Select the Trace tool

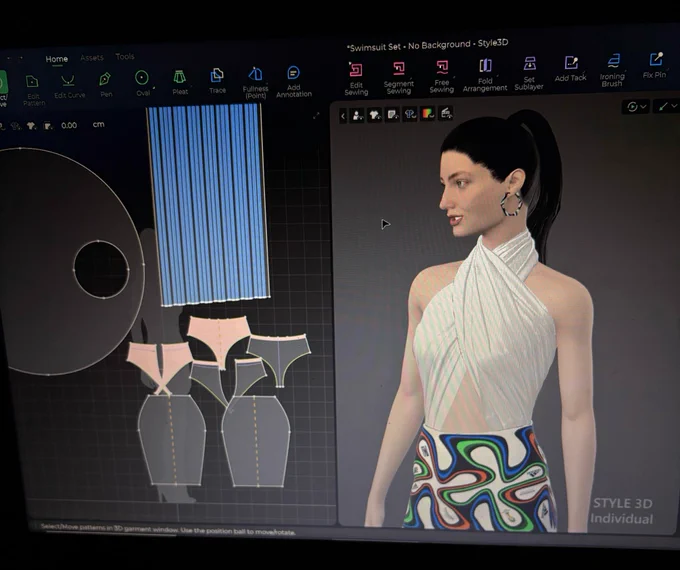[217, 81]
